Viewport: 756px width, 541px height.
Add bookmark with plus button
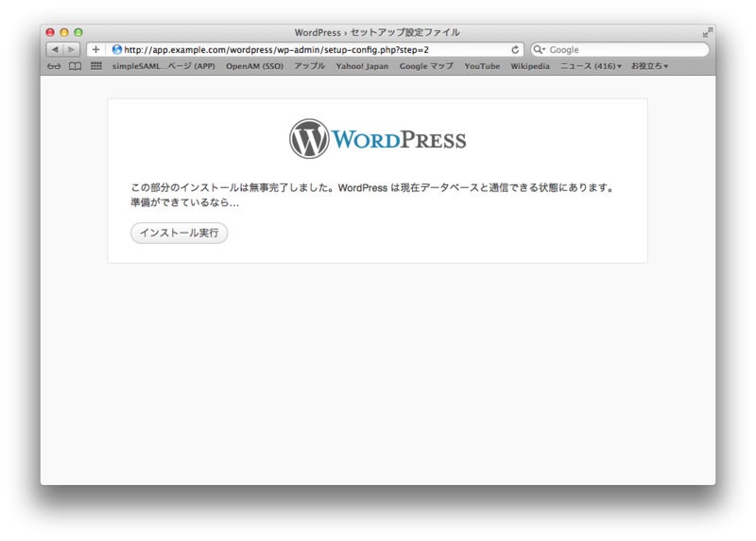(96, 50)
